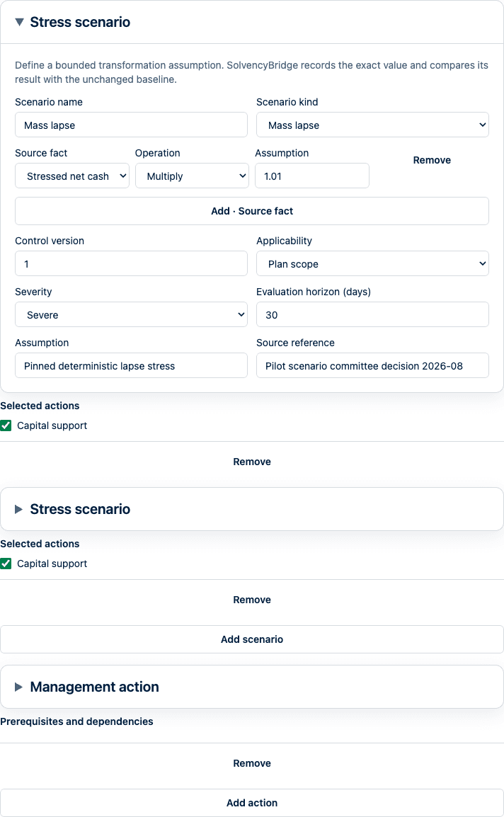Screen dimensions: 504x817
Task: Open the Source fact Stressed net cash dropdown
Action: tap(72, 176)
